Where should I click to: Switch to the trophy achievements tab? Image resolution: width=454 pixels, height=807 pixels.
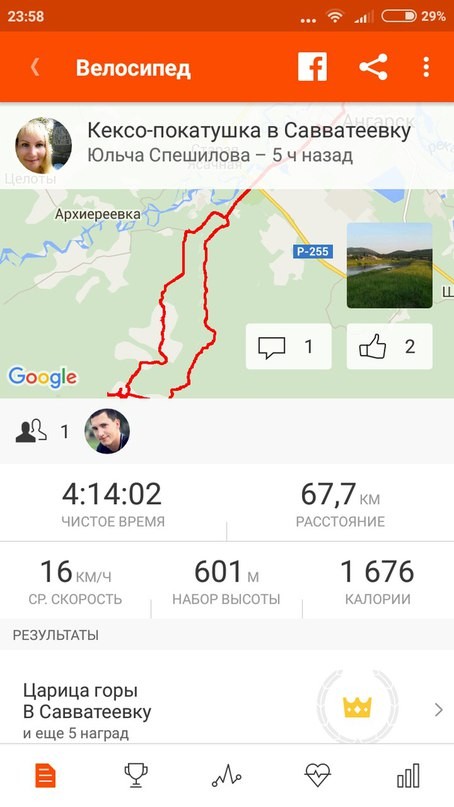[136, 776]
